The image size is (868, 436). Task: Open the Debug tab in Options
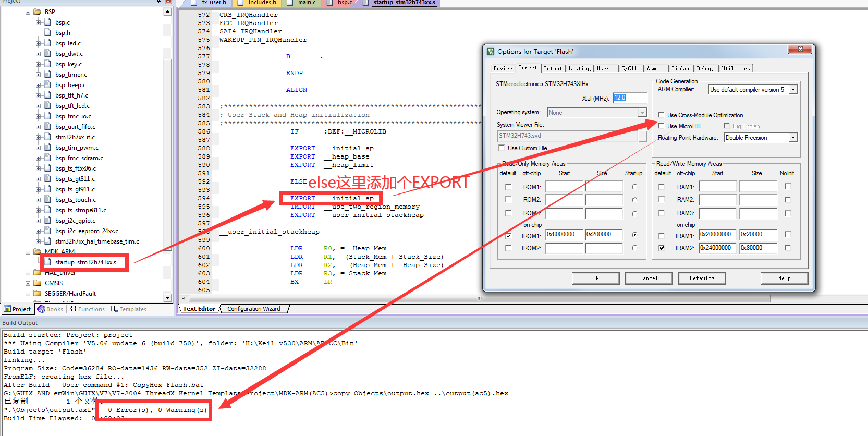click(x=705, y=68)
